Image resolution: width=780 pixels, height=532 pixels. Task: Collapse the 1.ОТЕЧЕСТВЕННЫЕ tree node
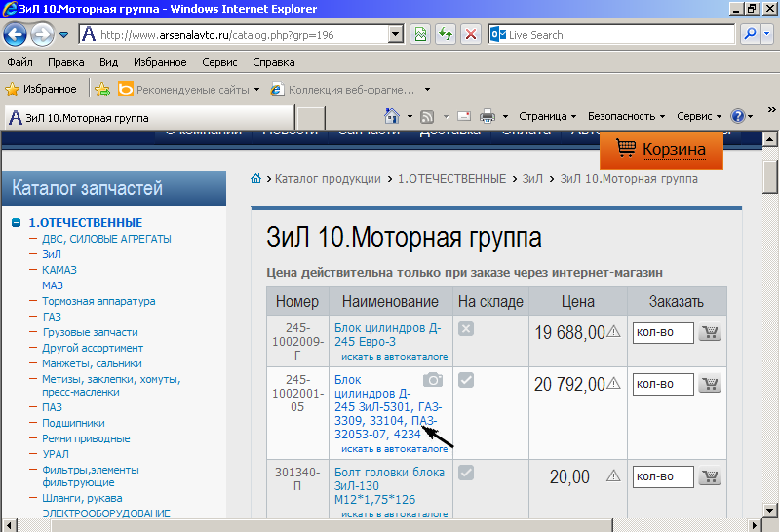(x=16, y=223)
